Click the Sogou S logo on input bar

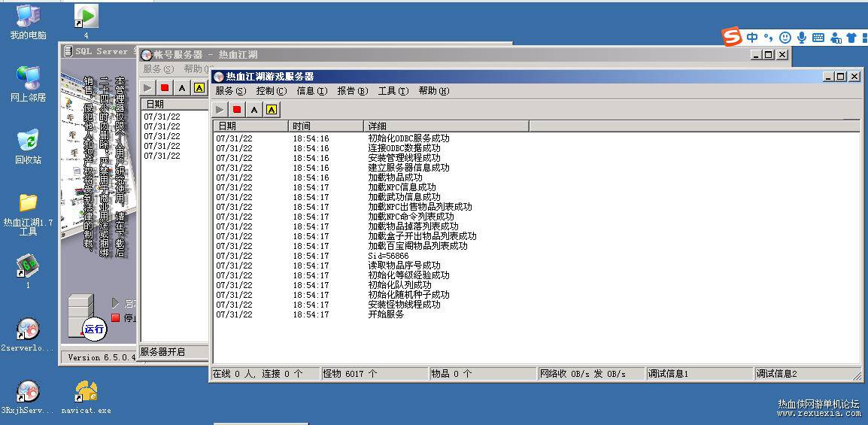(732, 37)
